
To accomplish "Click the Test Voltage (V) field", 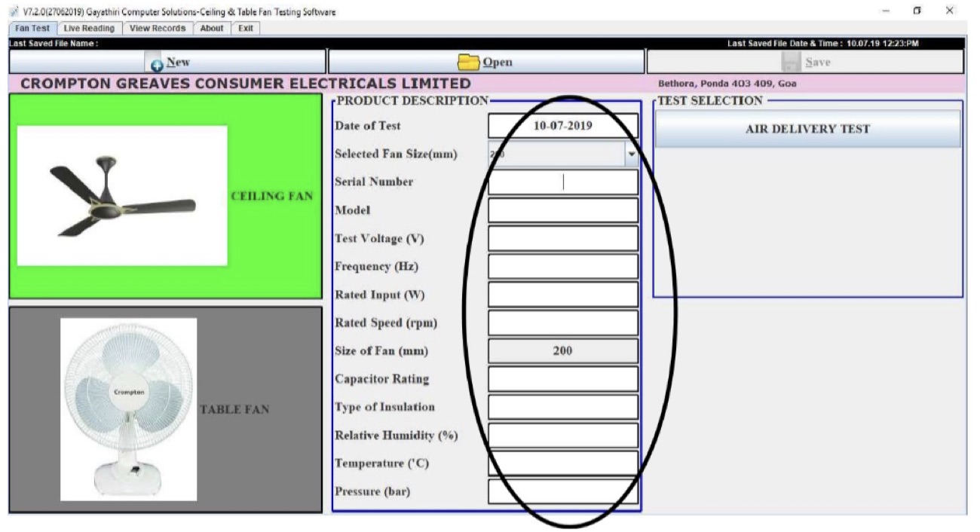I will click(x=563, y=239).
